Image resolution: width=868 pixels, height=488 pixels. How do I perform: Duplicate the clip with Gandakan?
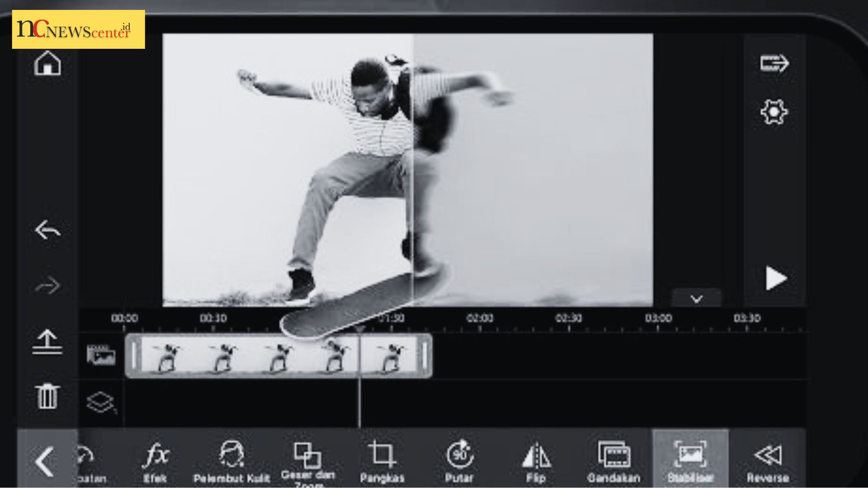click(x=613, y=462)
